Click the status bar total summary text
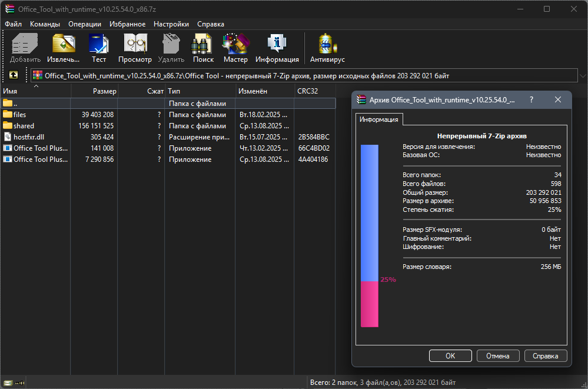The height and width of the screenshot is (389, 588). click(x=383, y=383)
